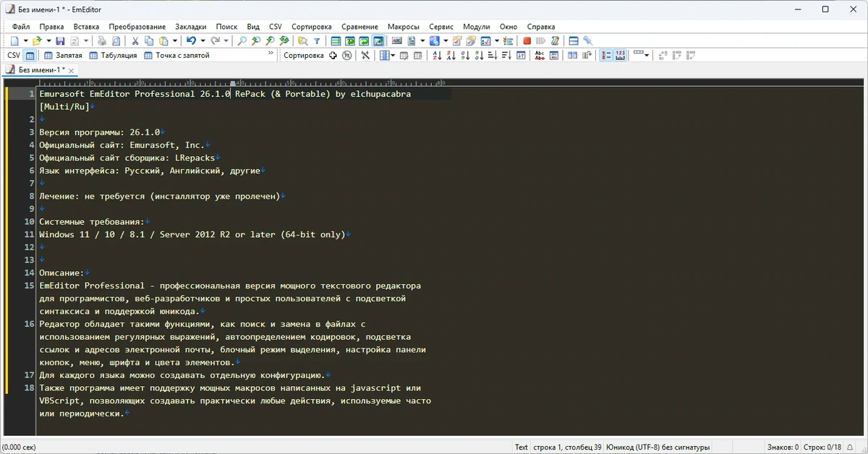The image size is (868, 454).
Task: Click the Filter funnel icon
Action: point(317,41)
